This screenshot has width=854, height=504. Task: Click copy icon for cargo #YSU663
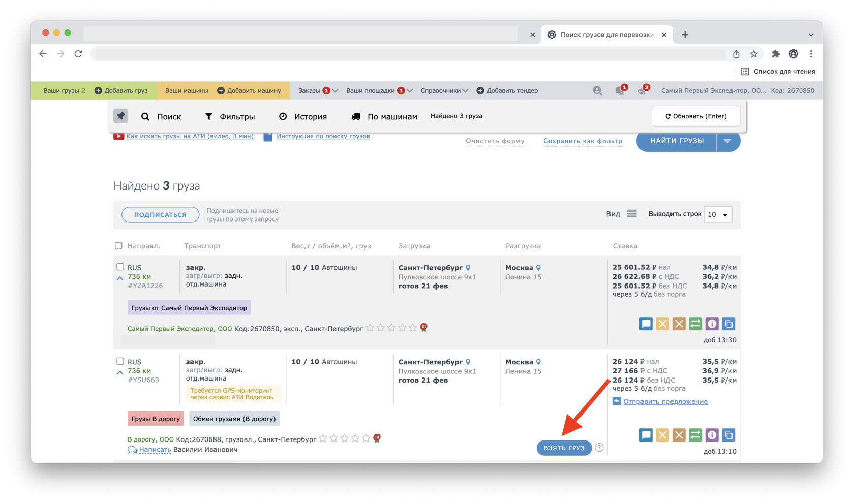728,435
